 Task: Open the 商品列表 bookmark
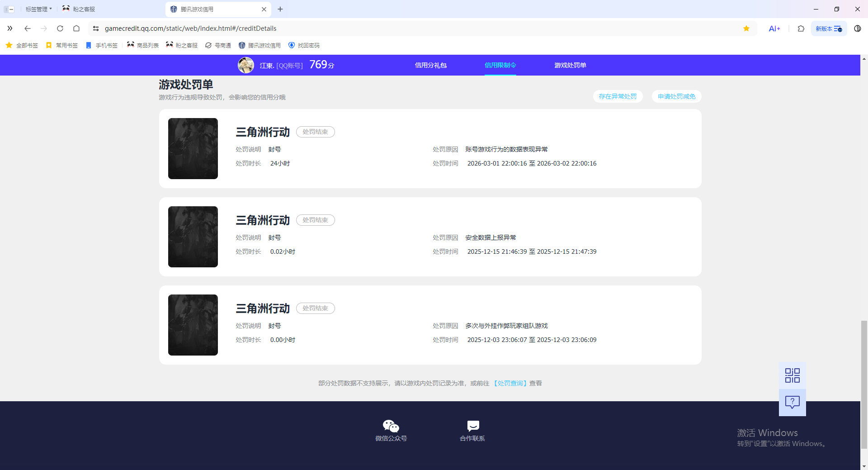coord(143,45)
